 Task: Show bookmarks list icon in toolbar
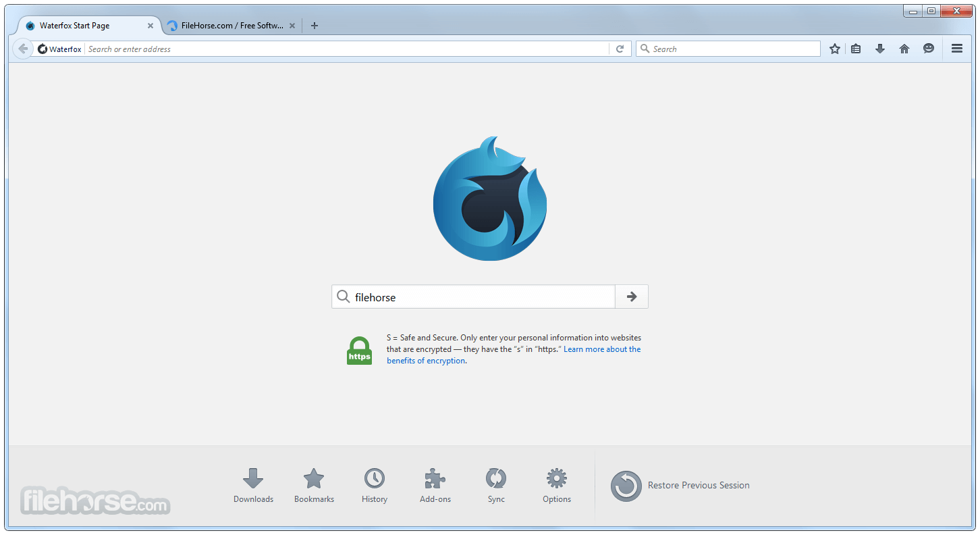856,49
